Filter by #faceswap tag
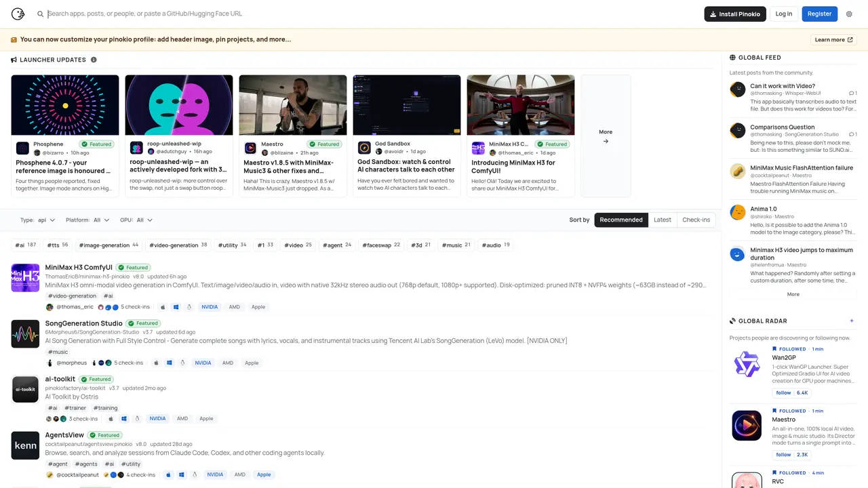The image size is (868, 488). click(x=381, y=245)
